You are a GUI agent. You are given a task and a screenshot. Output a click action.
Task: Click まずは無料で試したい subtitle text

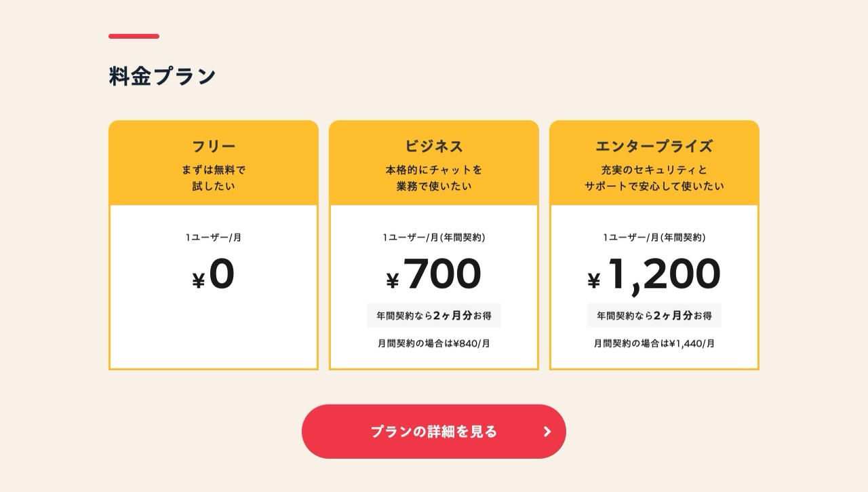tap(213, 177)
